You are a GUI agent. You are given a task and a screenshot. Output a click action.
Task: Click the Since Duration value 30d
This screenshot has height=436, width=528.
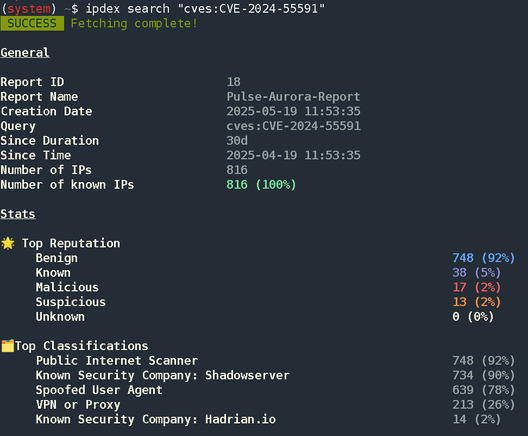click(237, 140)
